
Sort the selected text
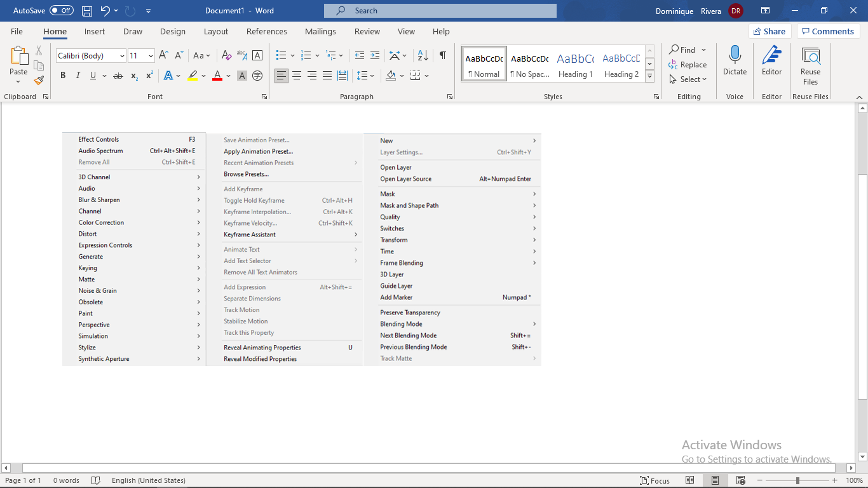tap(424, 56)
